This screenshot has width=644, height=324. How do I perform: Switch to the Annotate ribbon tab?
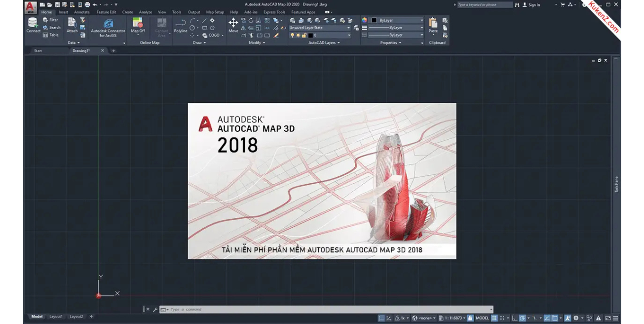point(82,12)
